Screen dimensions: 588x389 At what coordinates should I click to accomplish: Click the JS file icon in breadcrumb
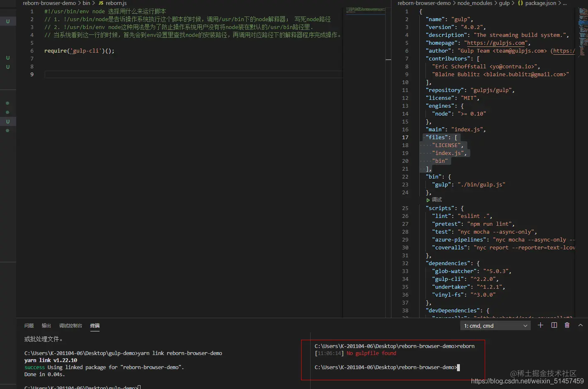(x=101, y=3)
